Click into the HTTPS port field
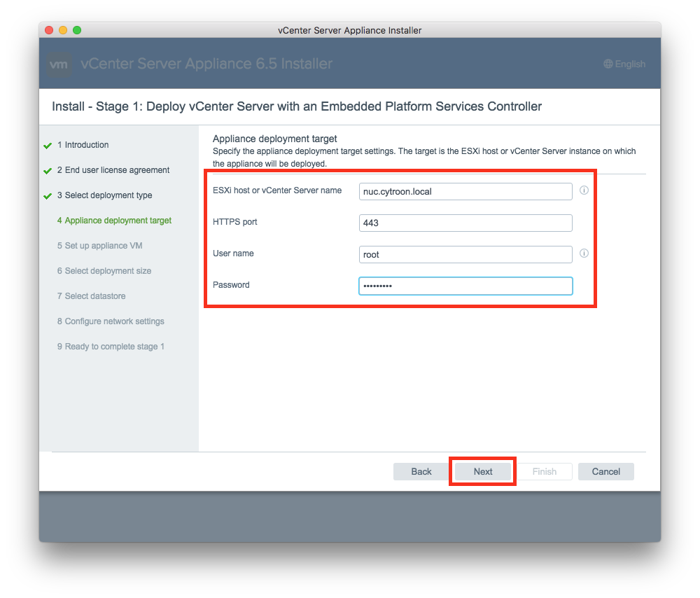This screenshot has width=700, height=598. pos(465,223)
